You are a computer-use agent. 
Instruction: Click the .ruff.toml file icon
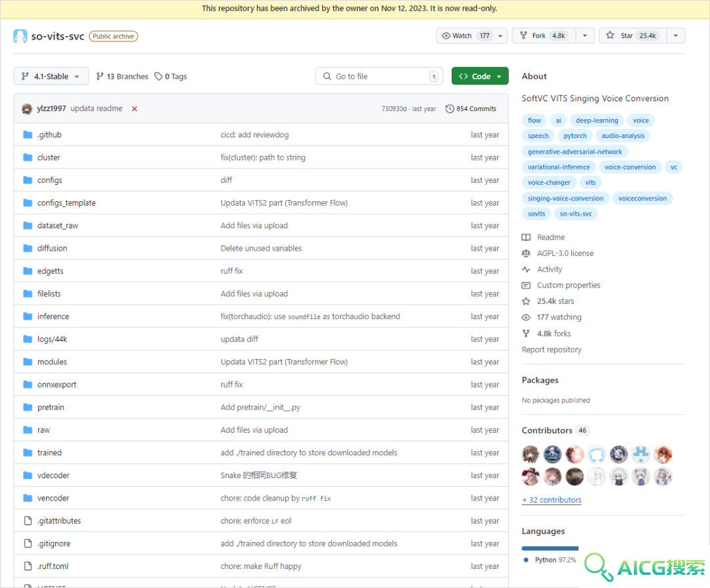pyautogui.click(x=28, y=566)
